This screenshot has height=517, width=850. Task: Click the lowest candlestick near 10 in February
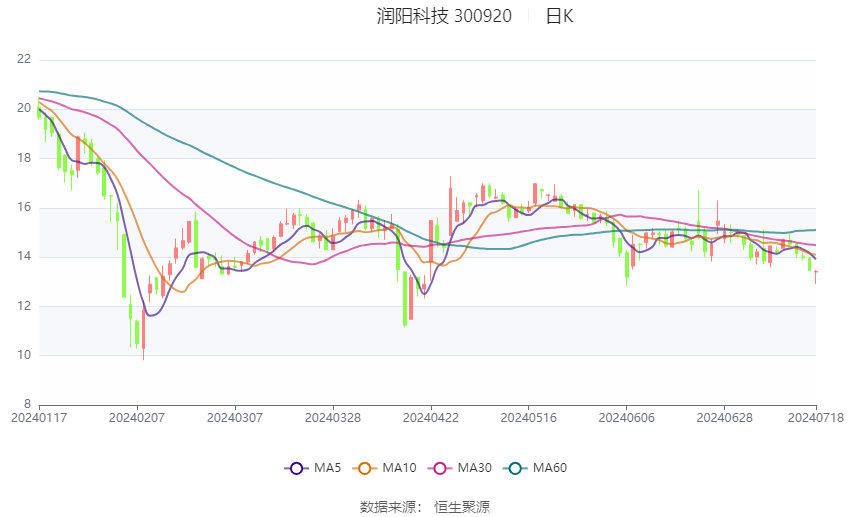pyautogui.click(x=144, y=329)
